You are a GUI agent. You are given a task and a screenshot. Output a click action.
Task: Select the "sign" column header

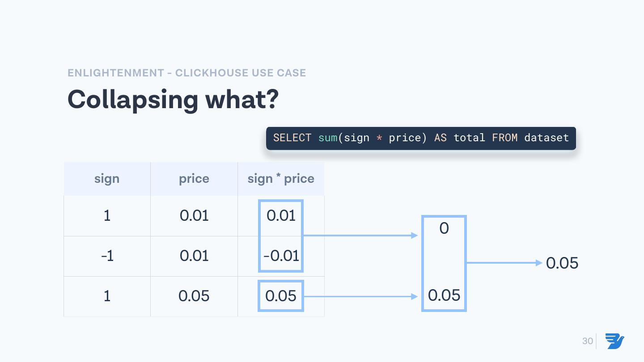(107, 179)
